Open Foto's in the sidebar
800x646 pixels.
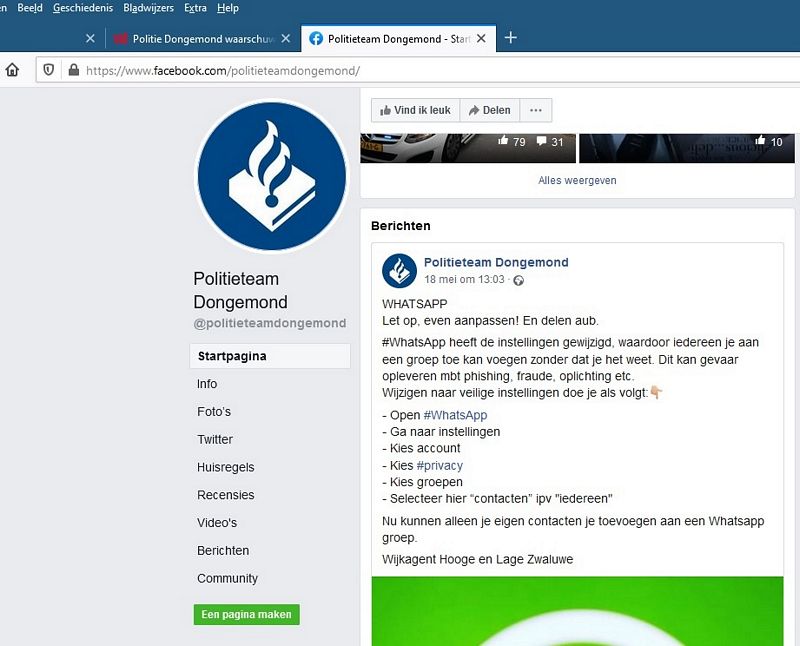click(214, 412)
